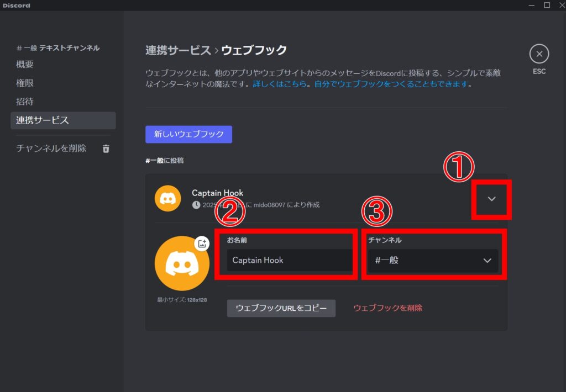This screenshot has height=392, width=566.
Task: Click the large orange webhook avatar
Action: 182,263
